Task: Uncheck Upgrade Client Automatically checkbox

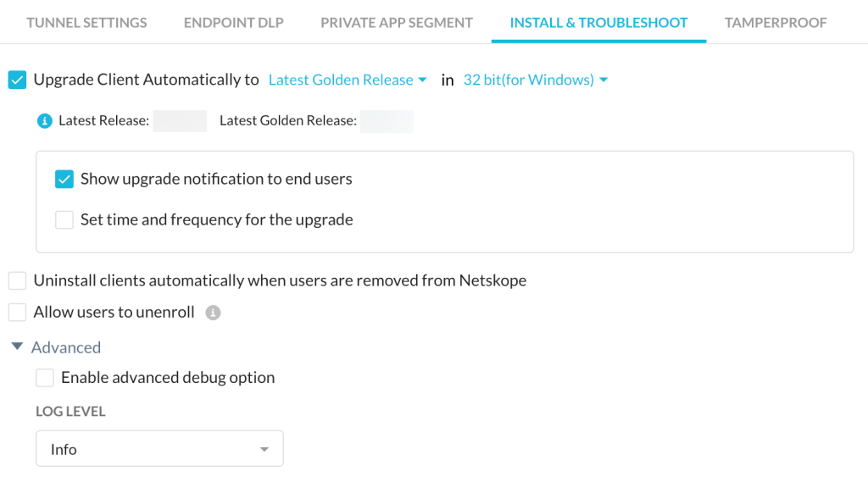Action: coord(17,80)
